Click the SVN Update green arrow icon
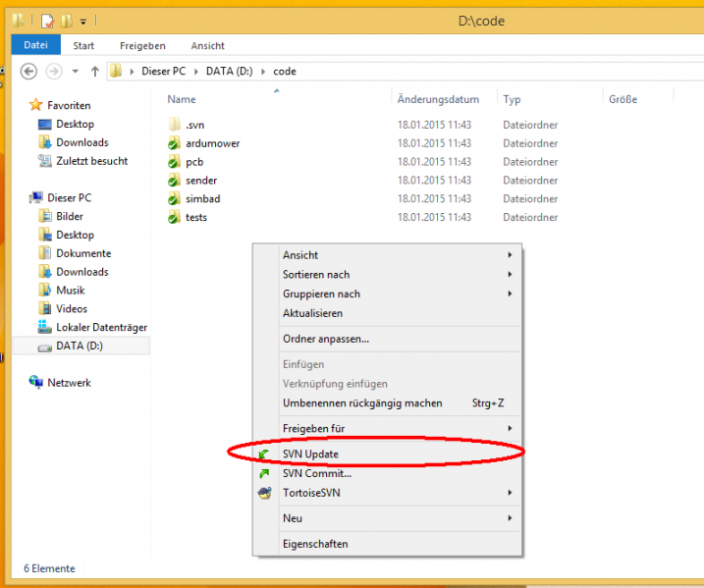The height and width of the screenshot is (588, 704). point(264,454)
